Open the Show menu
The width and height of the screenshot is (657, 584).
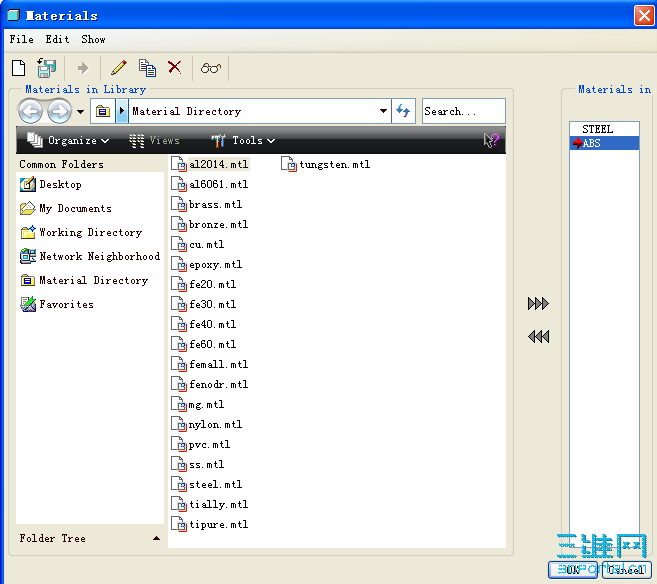[93, 39]
